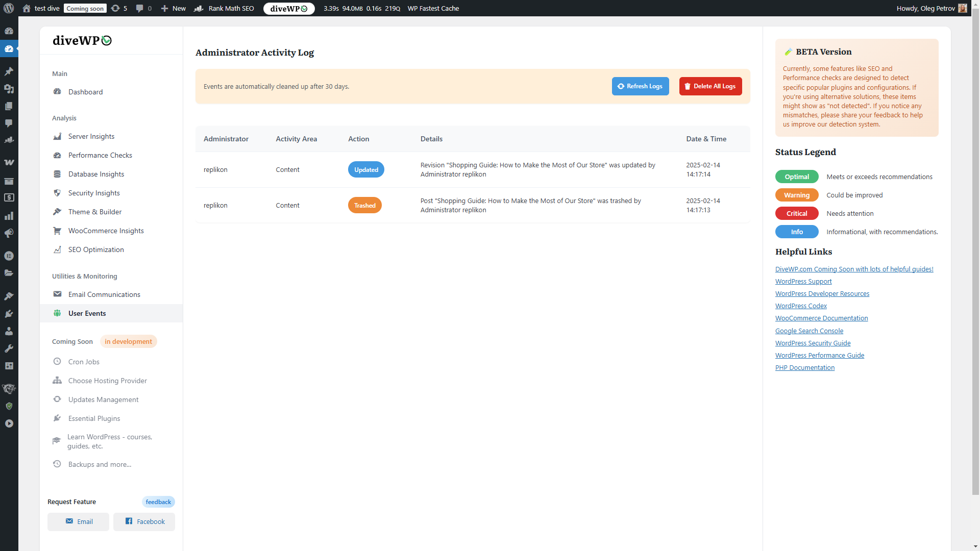Image resolution: width=980 pixels, height=551 pixels.
Task: Open the New dropdown in admin bar
Action: click(174, 8)
